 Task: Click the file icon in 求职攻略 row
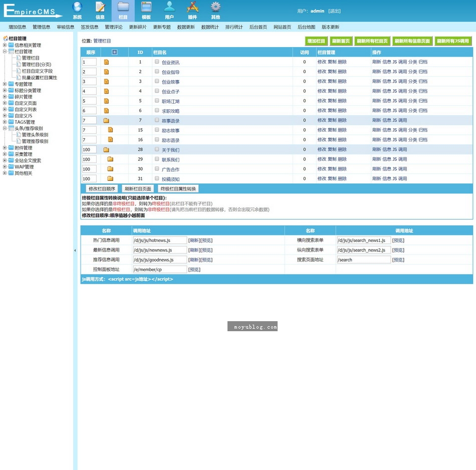pos(106,111)
